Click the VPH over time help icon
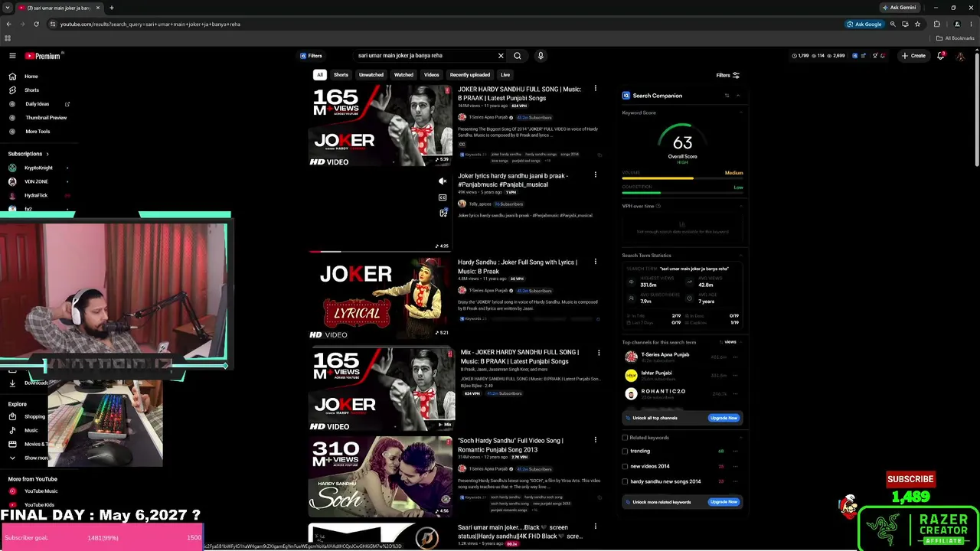980x551 pixels. click(658, 206)
